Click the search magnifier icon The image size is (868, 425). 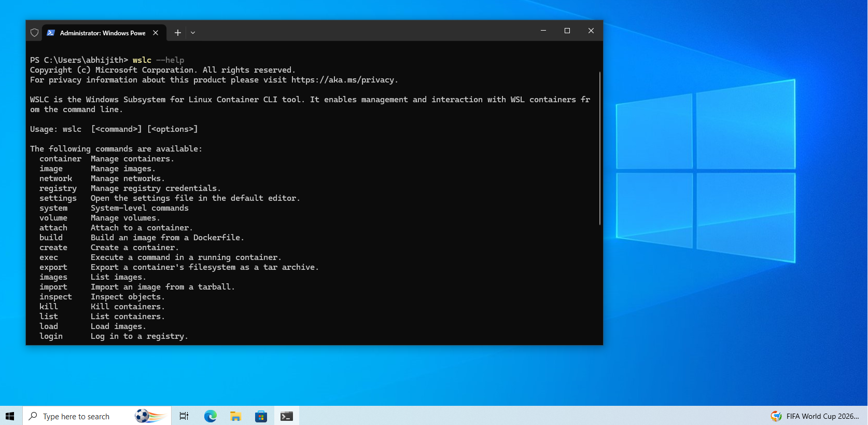click(x=33, y=416)
